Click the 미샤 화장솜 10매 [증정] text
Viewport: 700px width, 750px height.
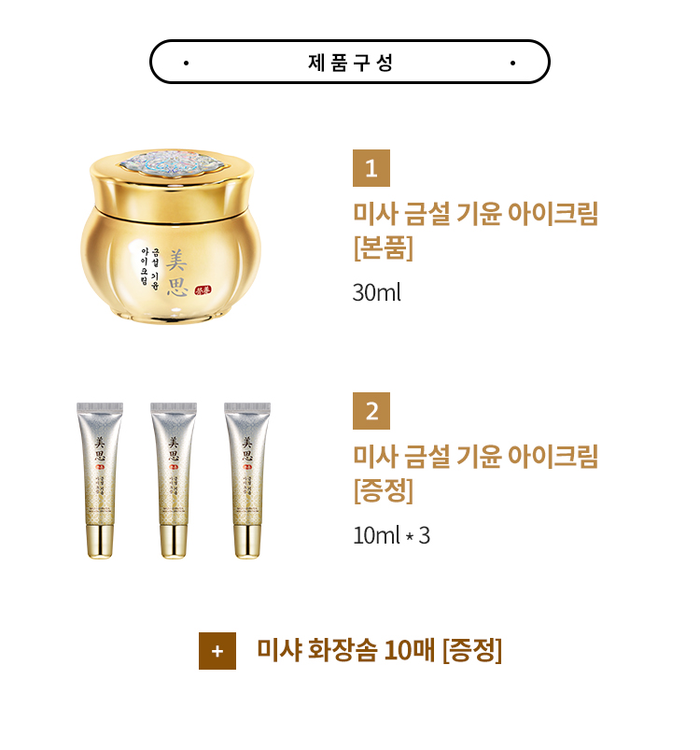[x=379, y=650]
